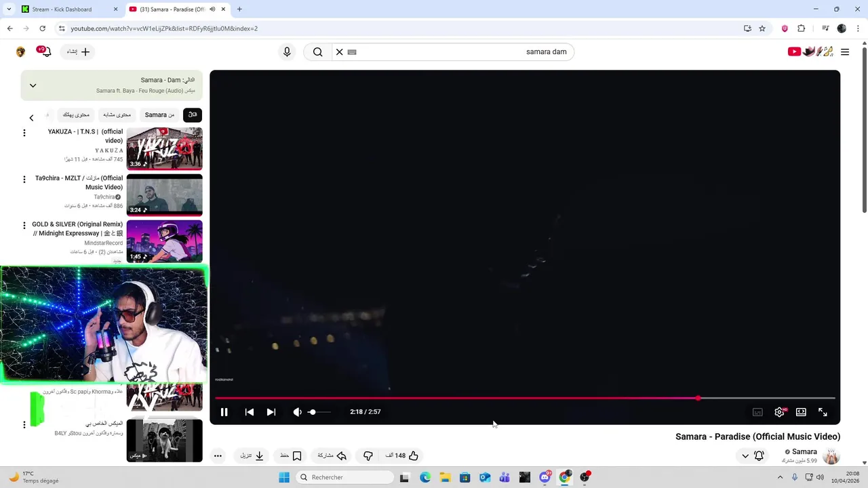
Task: Seek on the red video progress bar
Action: pyautogui.click(x=525, y=398)
